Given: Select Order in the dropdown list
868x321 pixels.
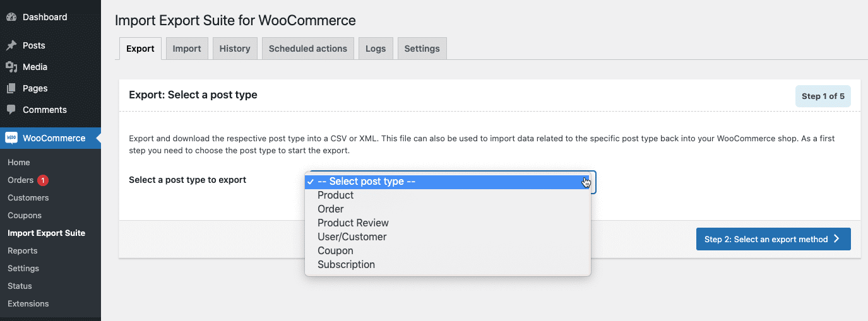Looking at the screenshot, I should click(330, 209).
